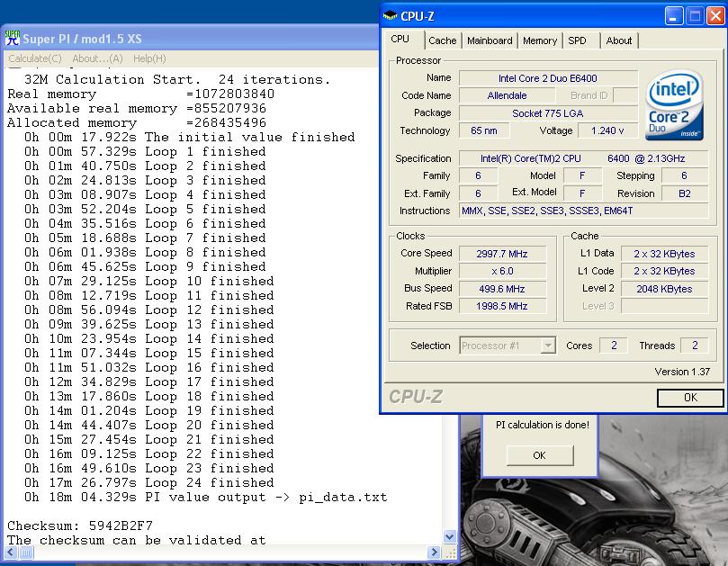Click the 'Version 1.37' text in CPU-Z
The image size is (728, 566).
pos(682,372)
